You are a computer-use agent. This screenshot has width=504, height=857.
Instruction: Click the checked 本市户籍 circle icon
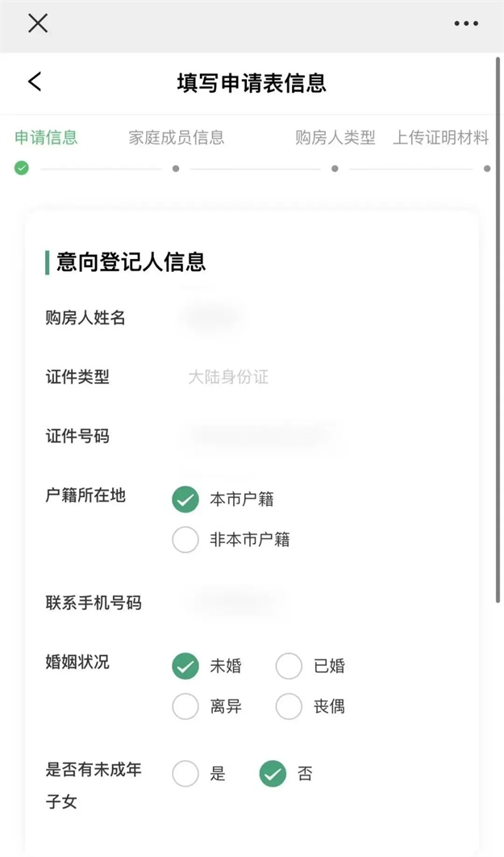pos(185,500)
